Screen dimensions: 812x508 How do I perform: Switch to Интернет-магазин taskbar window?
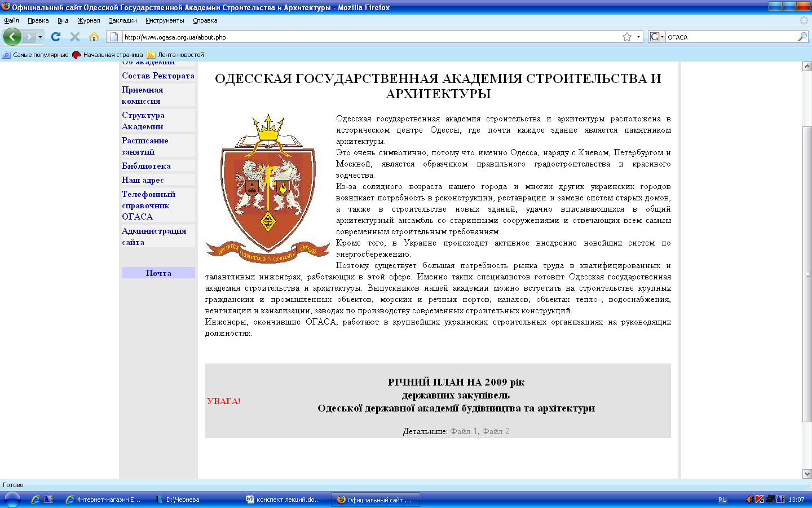tap(104, 500)
